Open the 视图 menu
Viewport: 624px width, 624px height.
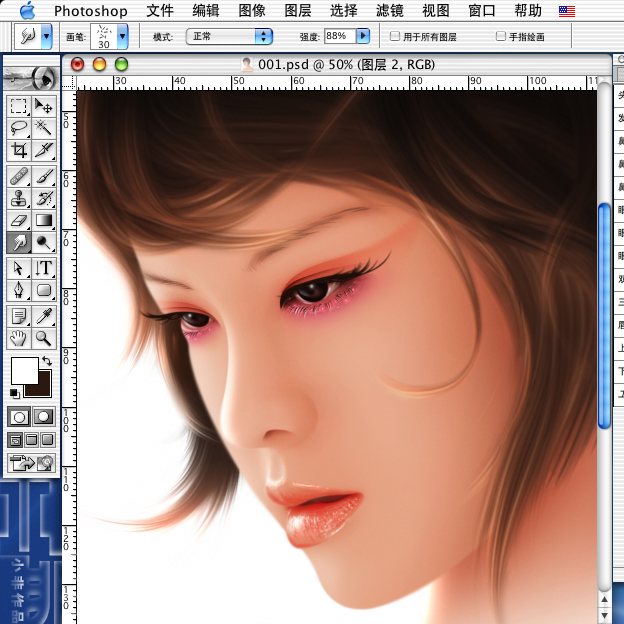tap(436, 11)
